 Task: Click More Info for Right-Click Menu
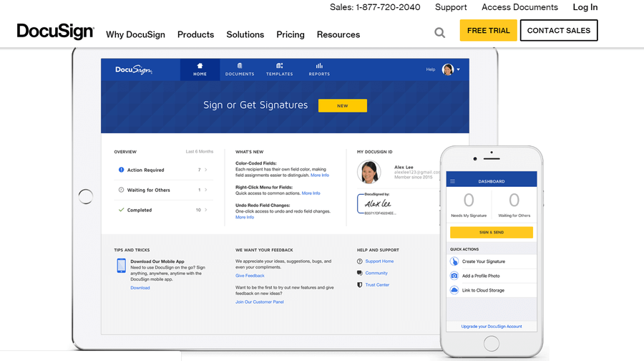pyautogui.click(x=311, y=193)
